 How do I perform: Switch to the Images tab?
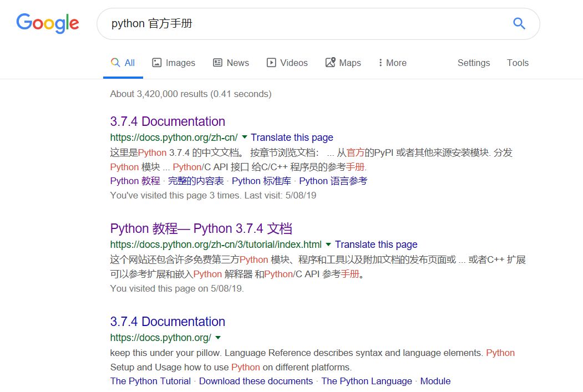coord(174,63)
